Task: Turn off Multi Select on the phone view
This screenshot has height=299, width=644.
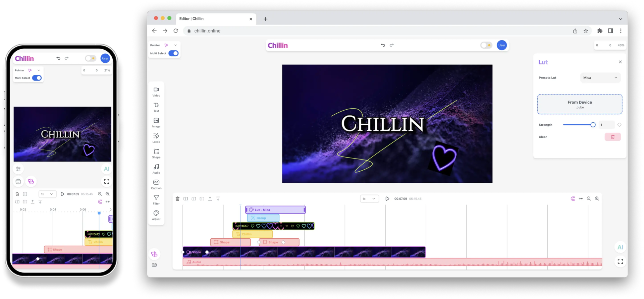Action: 37,78
